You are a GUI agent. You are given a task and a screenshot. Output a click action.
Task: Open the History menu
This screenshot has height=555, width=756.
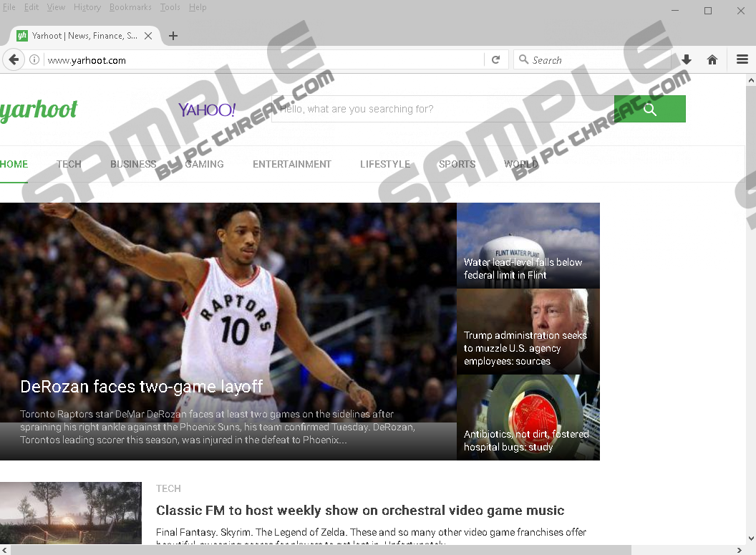(x=87, y=7)
